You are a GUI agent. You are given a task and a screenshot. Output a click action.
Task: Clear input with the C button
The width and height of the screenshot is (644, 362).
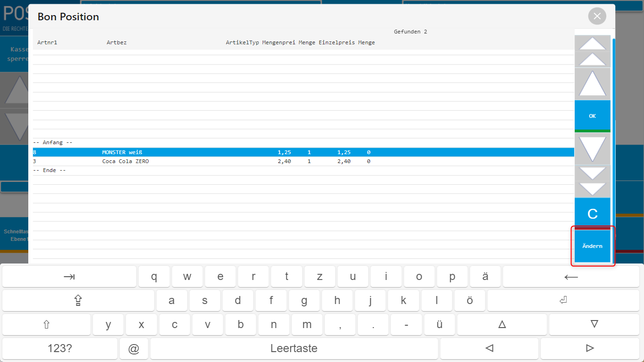click(592, 214)
